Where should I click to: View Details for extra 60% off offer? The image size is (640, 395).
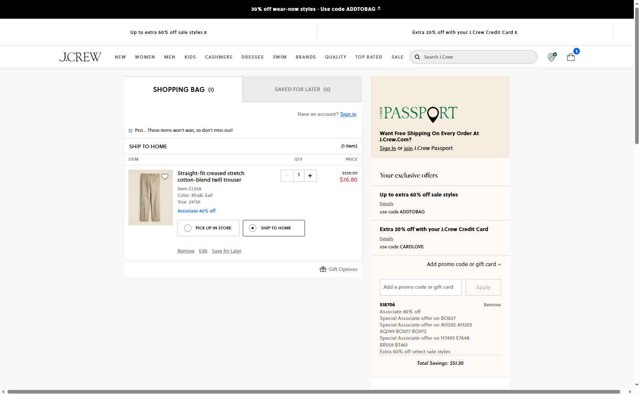(x=386, y=204)
